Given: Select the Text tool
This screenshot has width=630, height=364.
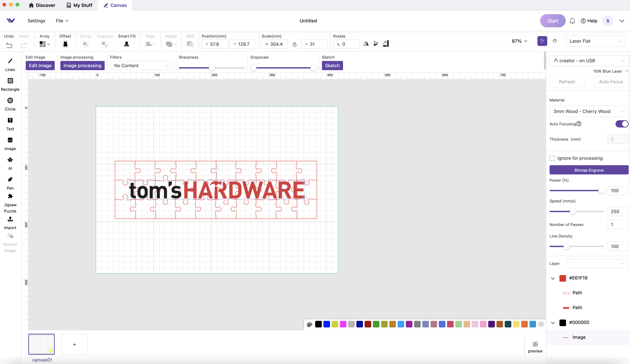Looking at the screenshot, I should pyautogui.click(x=10, y=124).
